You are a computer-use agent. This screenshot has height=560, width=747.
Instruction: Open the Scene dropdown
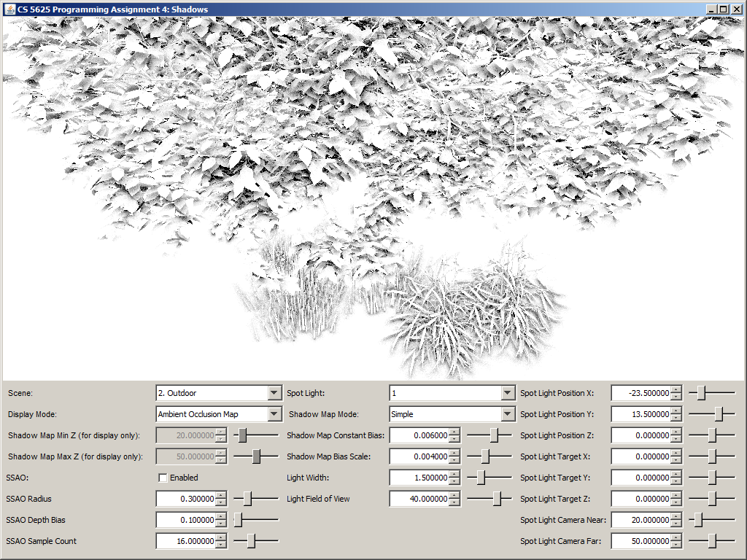[274, 393]
